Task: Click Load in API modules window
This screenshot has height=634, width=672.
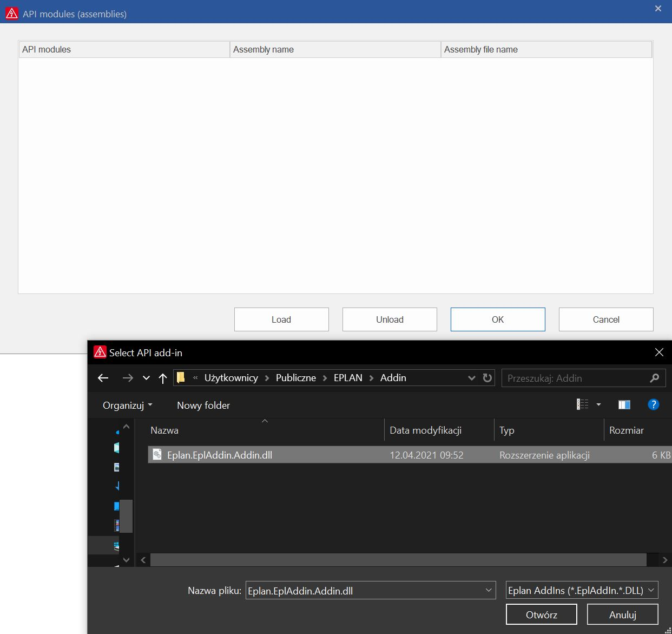Action: coord(281,319)
